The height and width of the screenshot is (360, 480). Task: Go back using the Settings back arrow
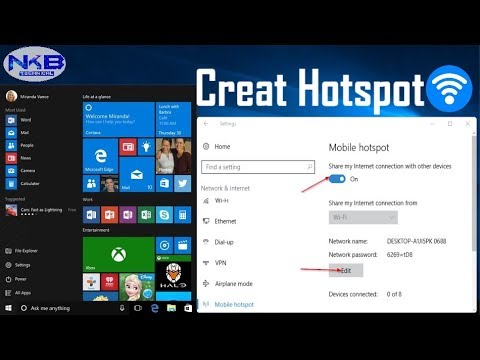(206, 124)
